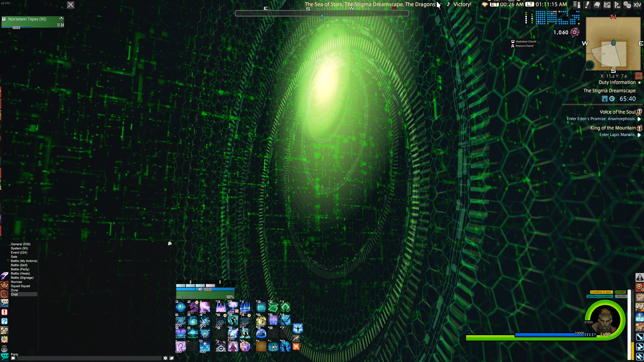Viewport: 644px width, 362px height.
Task: Click the King of the Mountain quest
Action: [613, 128]
